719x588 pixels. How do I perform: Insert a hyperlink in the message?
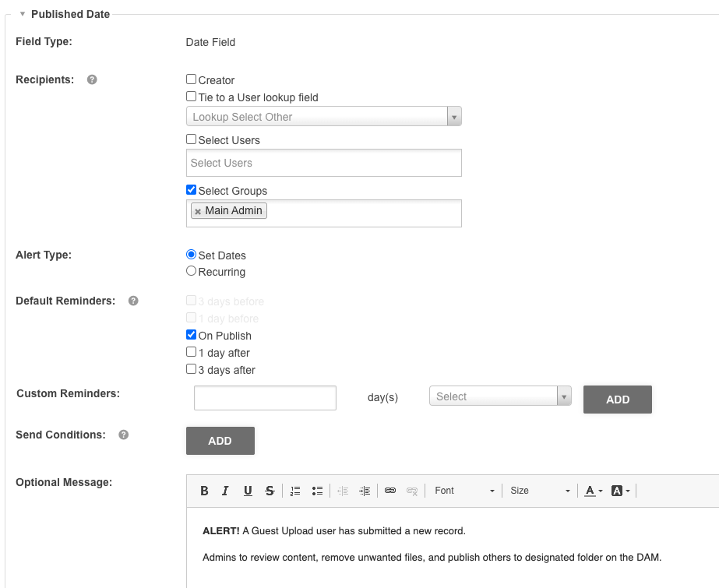coord(389,490)
